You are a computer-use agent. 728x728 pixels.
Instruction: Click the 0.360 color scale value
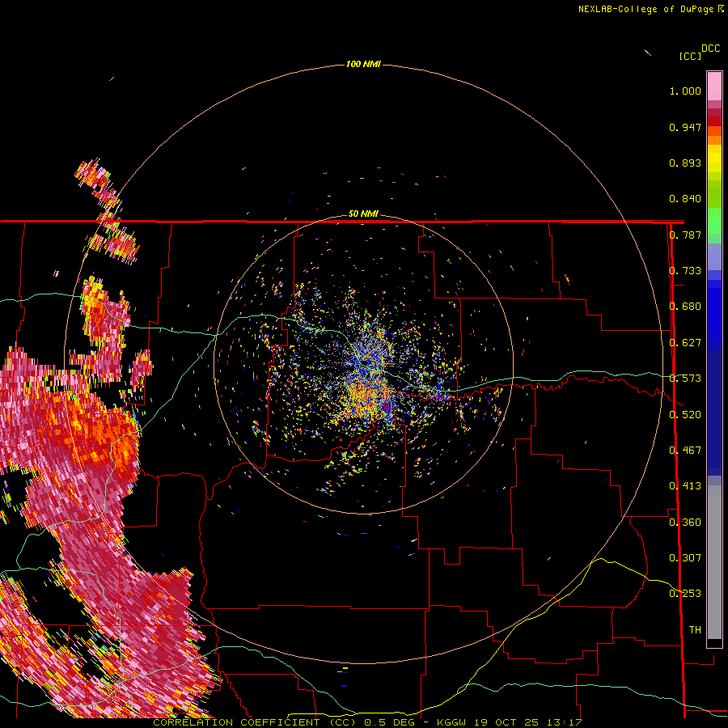(x=685, y=523)
